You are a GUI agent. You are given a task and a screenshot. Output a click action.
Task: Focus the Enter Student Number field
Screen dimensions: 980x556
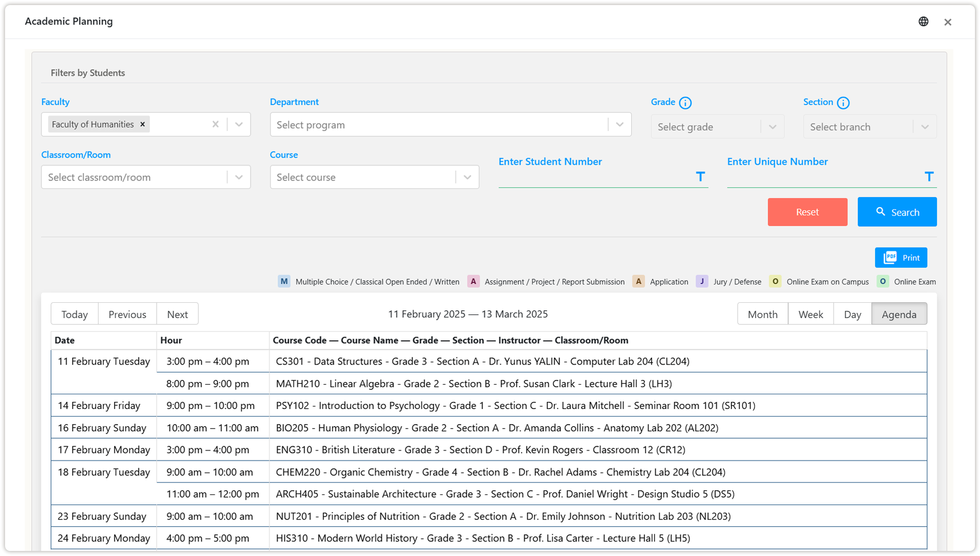594,177
